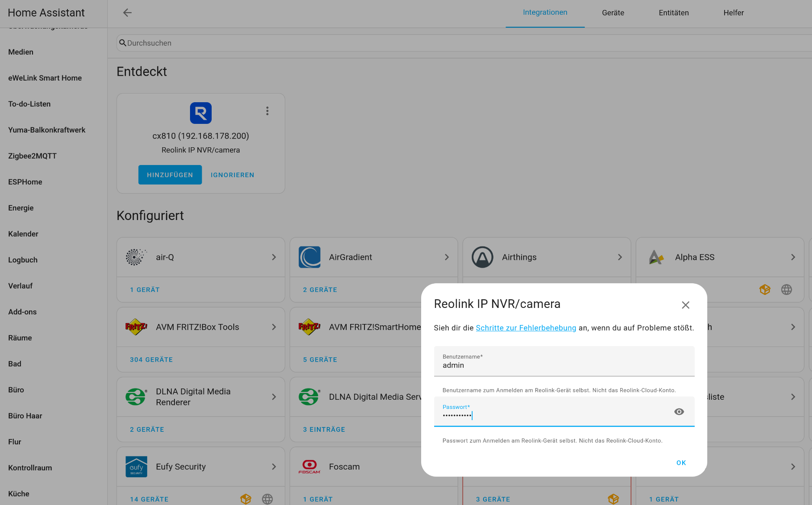Click the HINZUFÜGEN button
Image resolution: width=812 pixels, height=505 pixels.
tap(170, 175)
